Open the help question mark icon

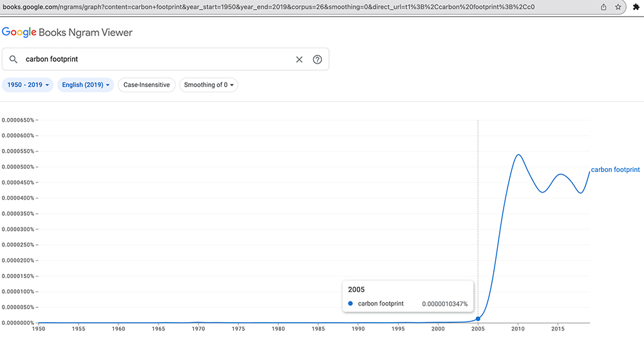coord(317,59)
